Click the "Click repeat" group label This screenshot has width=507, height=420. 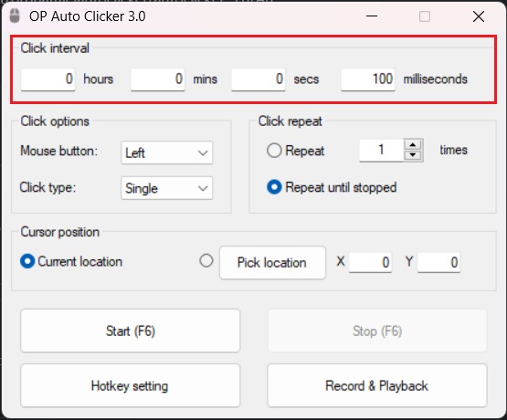(290, 121)
